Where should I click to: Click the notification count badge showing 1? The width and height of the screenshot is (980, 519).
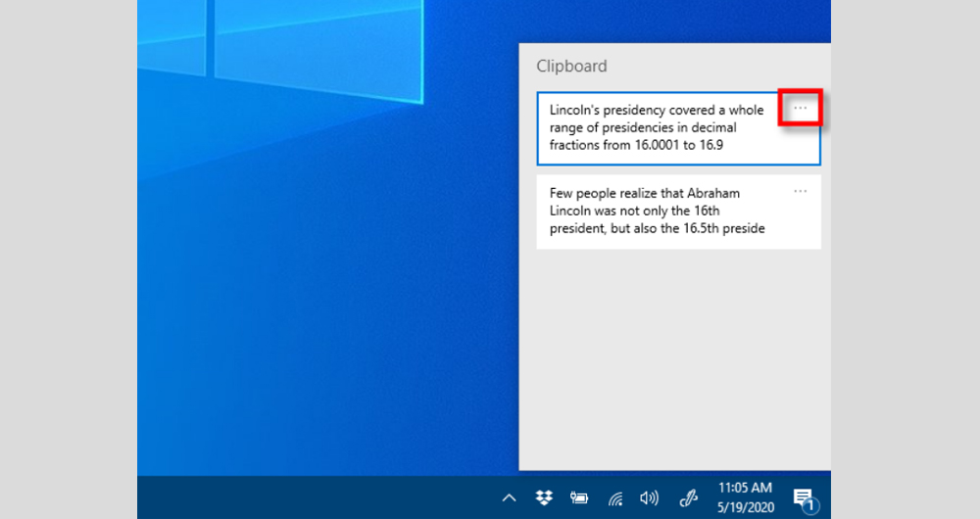pyautogui.click(x=809, y=506)
